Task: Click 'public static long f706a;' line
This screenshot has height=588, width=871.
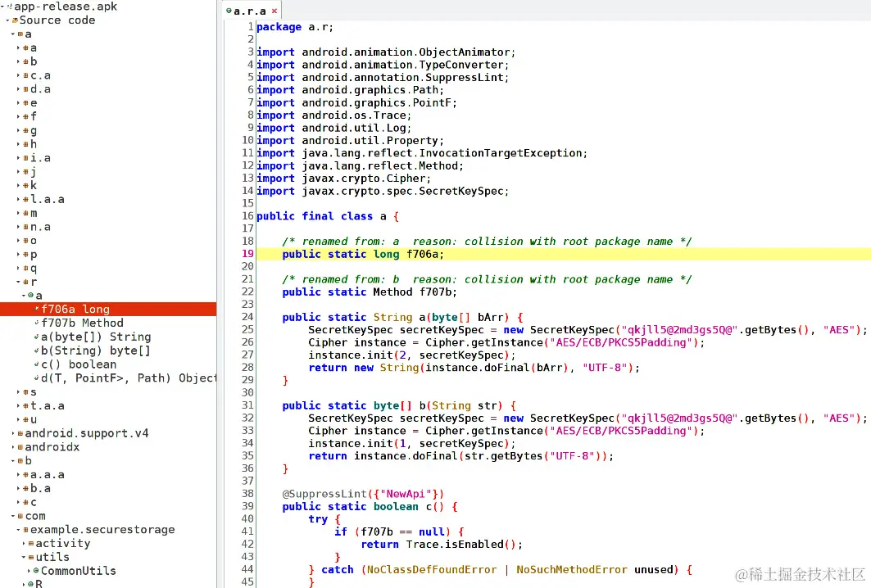Action: (363, 255)
